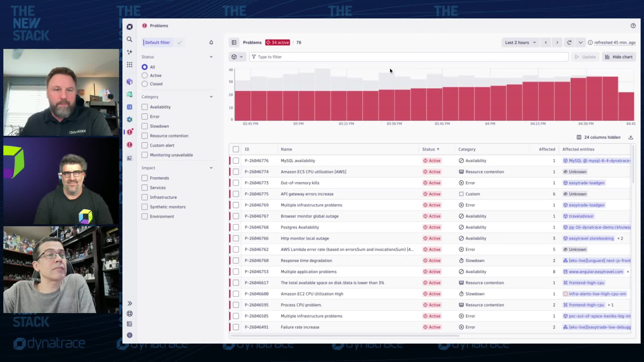Click the table's vertical scrollbar
Screen dimensions: 644x362
pyautogui.click(x=633, y=164)
